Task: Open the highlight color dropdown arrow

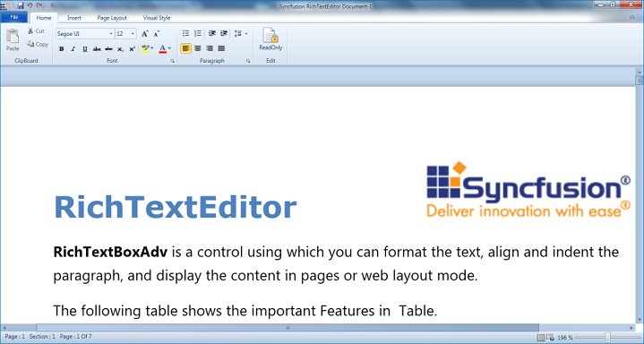Action: [x=152, y=48]
